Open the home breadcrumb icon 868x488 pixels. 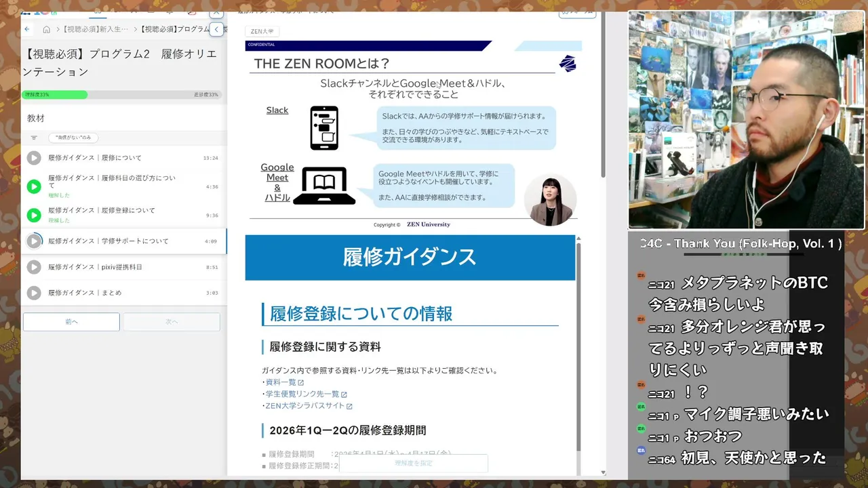tap(46, 29)
